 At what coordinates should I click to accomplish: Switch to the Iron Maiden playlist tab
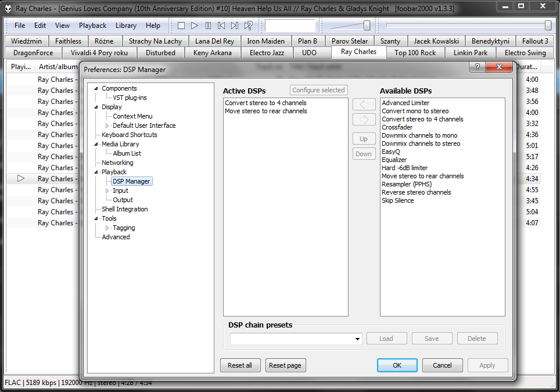(265, 41)
